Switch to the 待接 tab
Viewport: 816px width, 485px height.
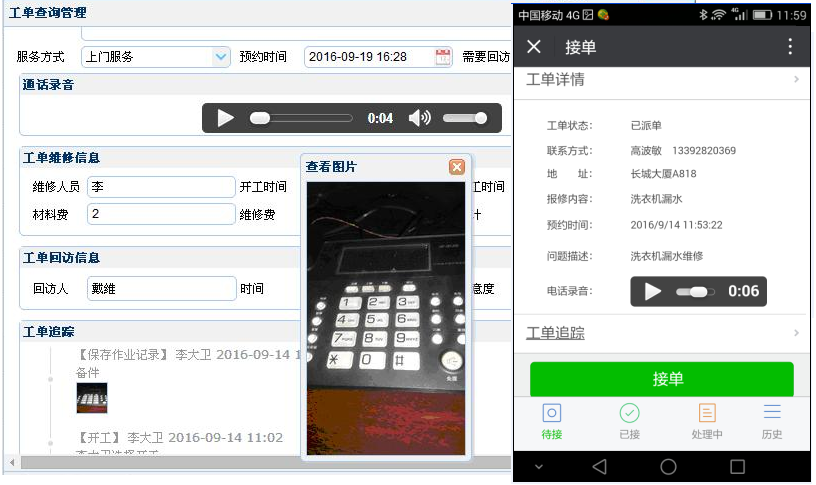(x=551, y=421)
